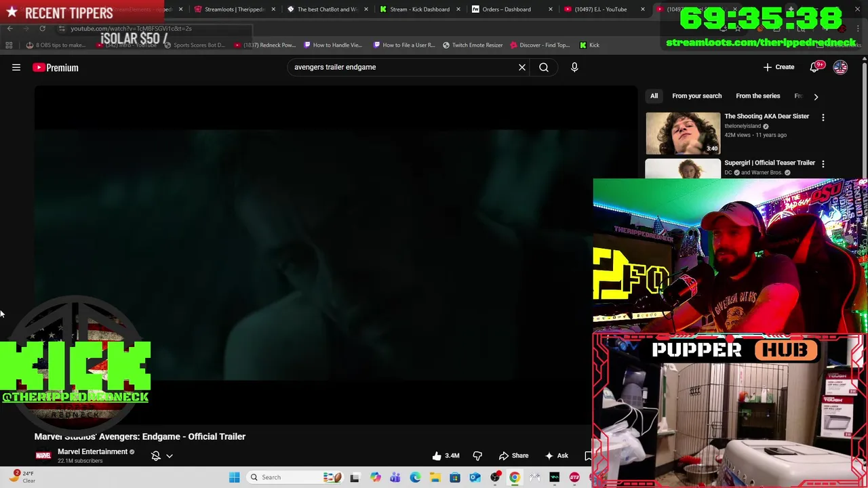
Task: Share the trailer with Share button
Action: pos(513,455)
